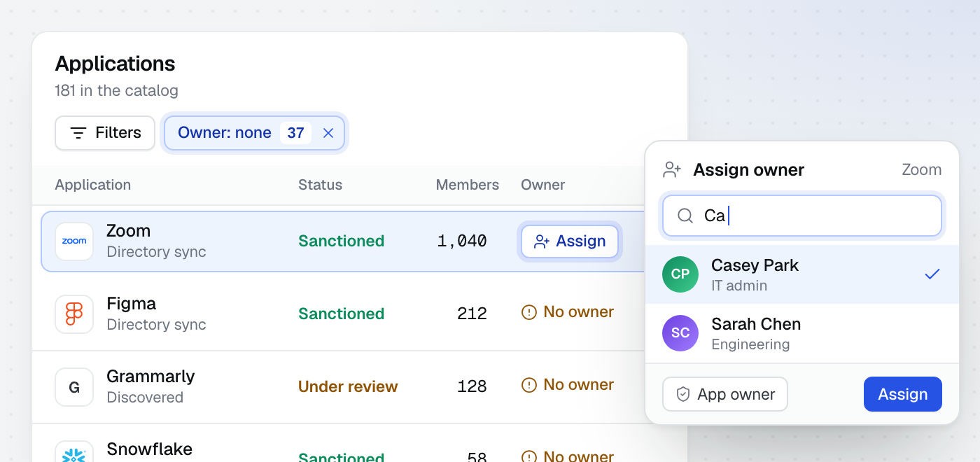Viewport: 980px width, 462px height.
Task: Sort by the Members column header
Action: tap(468, 185)
